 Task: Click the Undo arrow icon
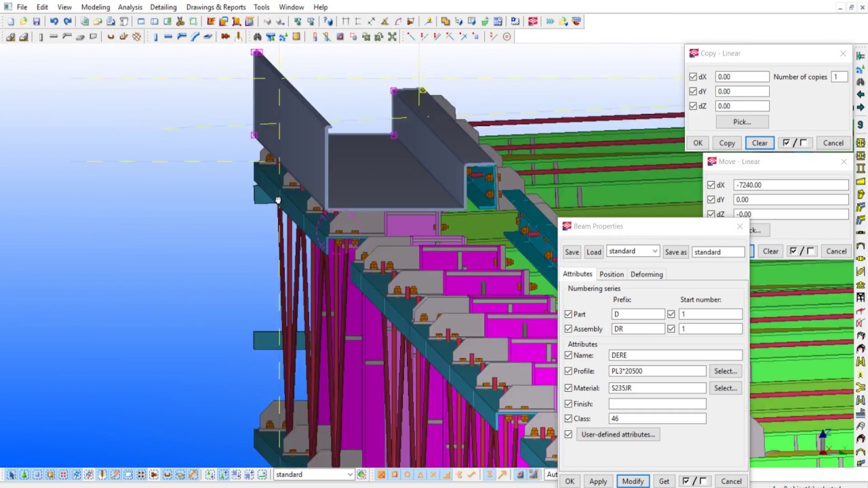pos(54,21)
